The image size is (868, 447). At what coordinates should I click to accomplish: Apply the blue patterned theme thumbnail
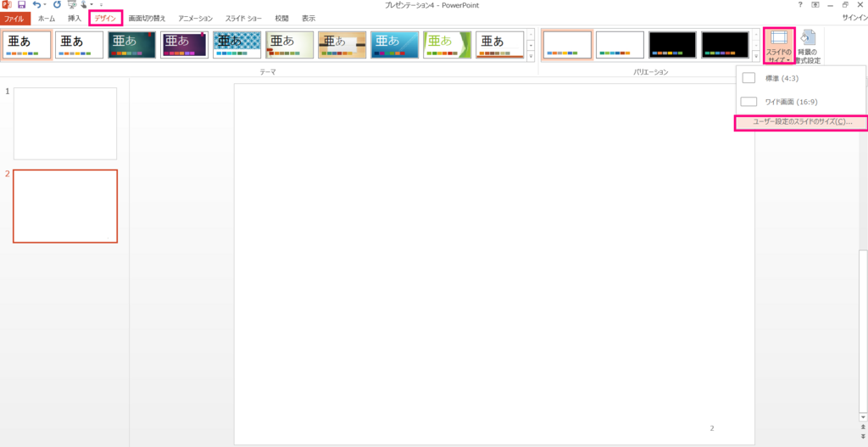(237, 45)
